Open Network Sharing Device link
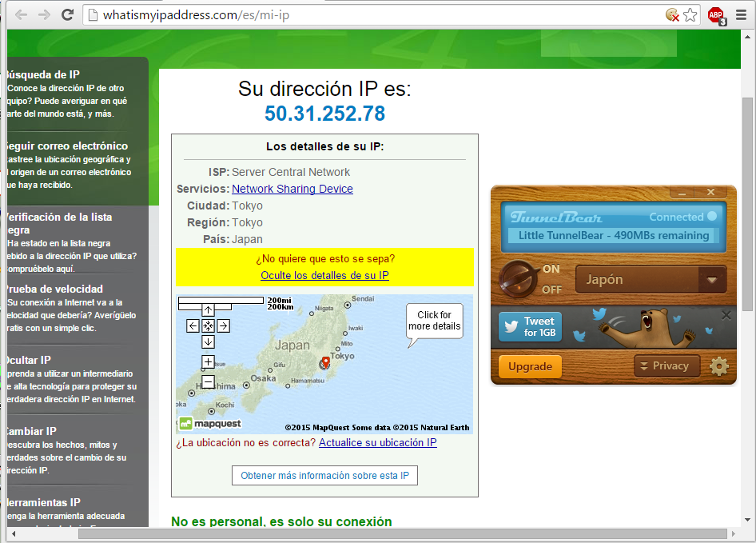 coord(292,189)
